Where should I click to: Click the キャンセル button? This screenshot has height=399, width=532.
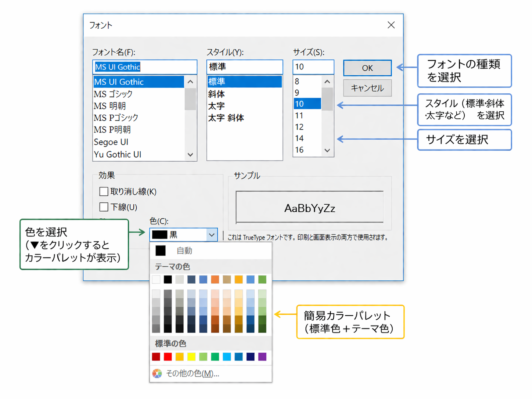[x=367, y=88]
